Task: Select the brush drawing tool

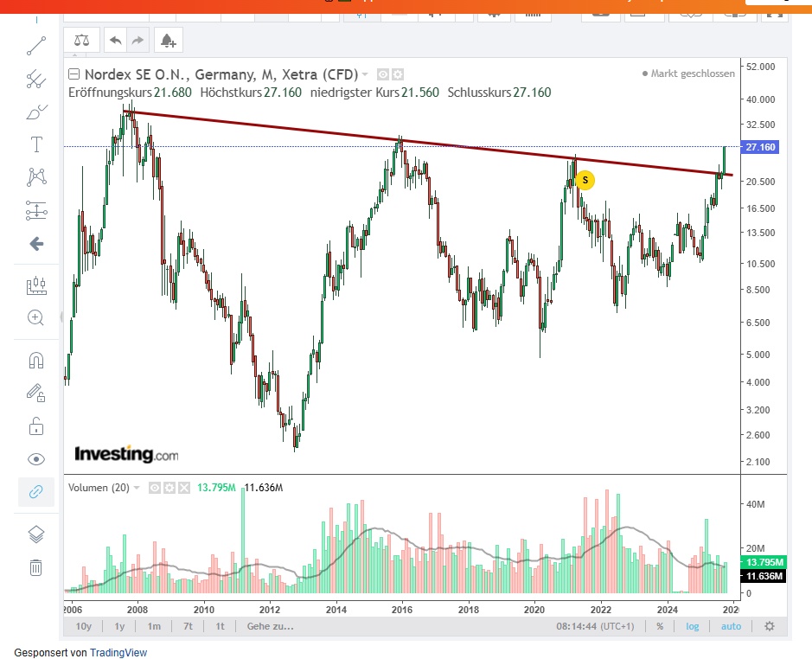Action: (36, 112)
